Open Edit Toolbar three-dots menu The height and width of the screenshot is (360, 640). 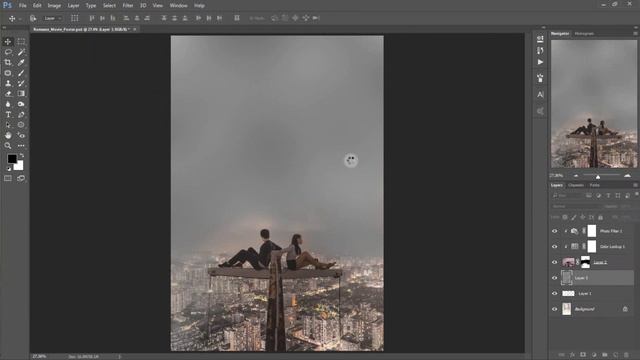click(x=21, y=146)
